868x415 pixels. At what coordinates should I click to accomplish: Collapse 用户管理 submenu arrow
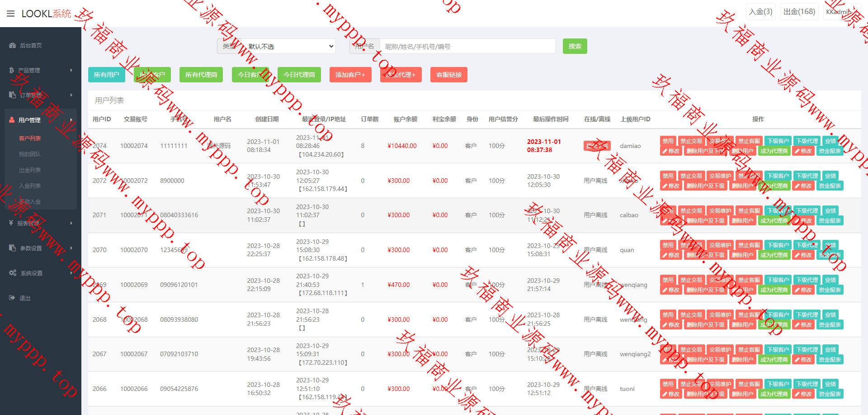(x=71, y=120)
